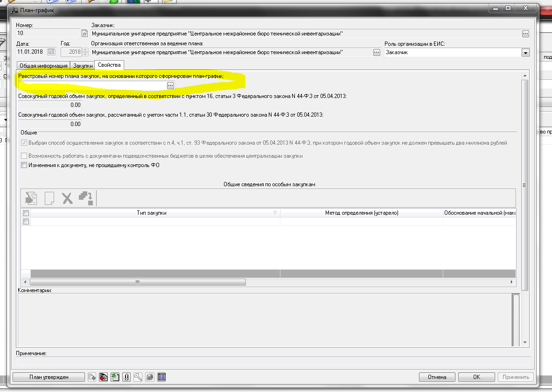Check the select-all box in table header
552x392 pixels.
click(x=26, y=213)
